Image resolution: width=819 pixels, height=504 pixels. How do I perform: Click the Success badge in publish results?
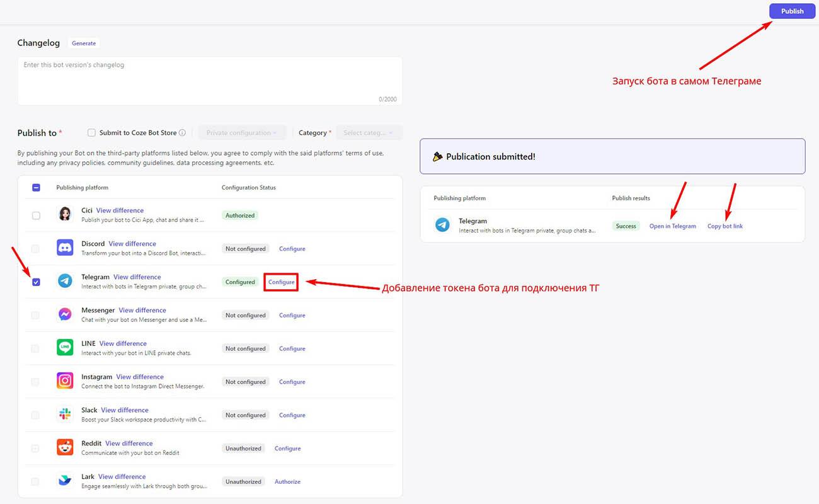click(626, 226)
